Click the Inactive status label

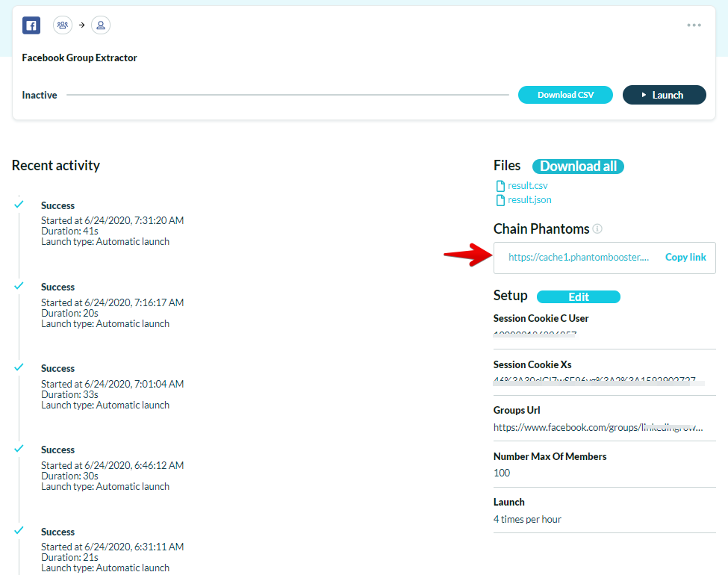tap(40, 96)
